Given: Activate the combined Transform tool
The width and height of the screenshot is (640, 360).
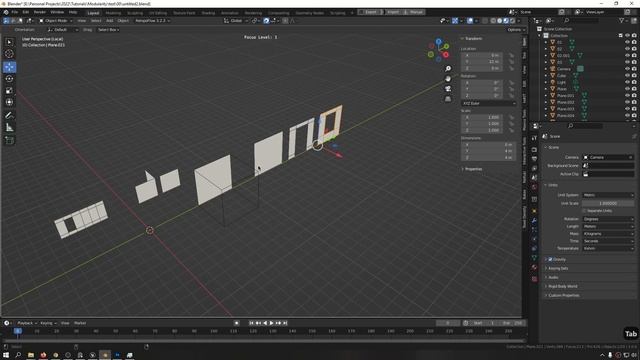Looking at the screenshot, I should 9,102.
